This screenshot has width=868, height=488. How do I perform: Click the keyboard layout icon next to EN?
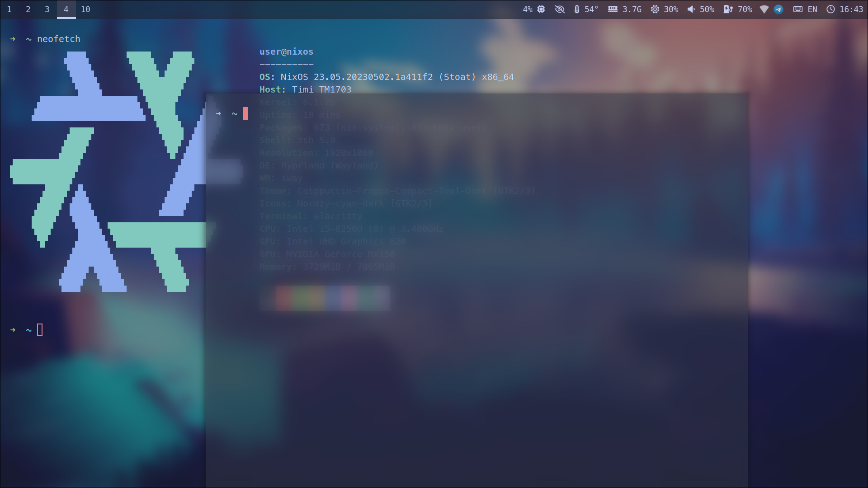tap(797, 9)
